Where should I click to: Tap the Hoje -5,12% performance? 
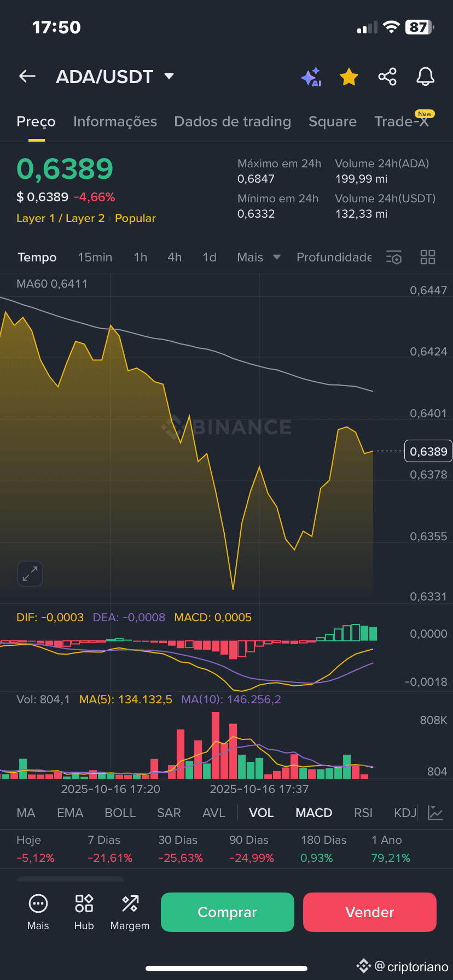[x=36, y=849]
